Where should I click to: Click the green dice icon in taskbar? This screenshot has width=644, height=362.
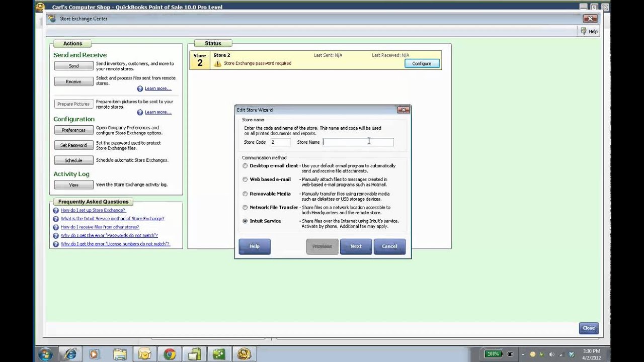point(219,354)
